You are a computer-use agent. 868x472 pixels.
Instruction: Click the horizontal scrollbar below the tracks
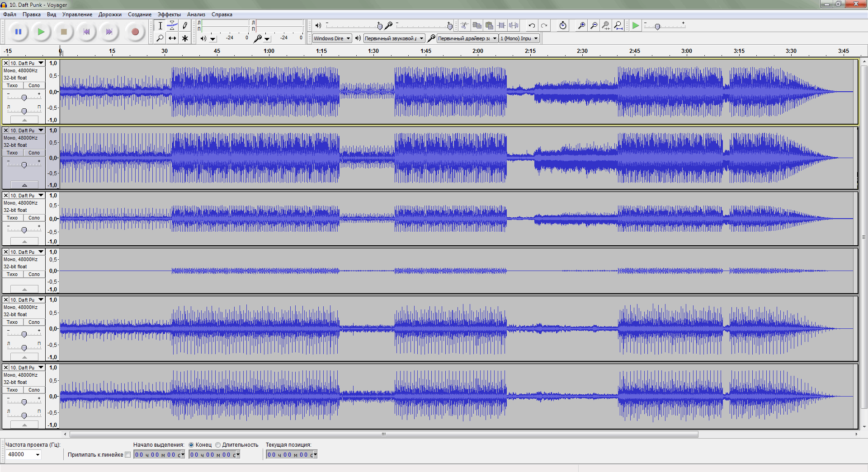point(384,434)
